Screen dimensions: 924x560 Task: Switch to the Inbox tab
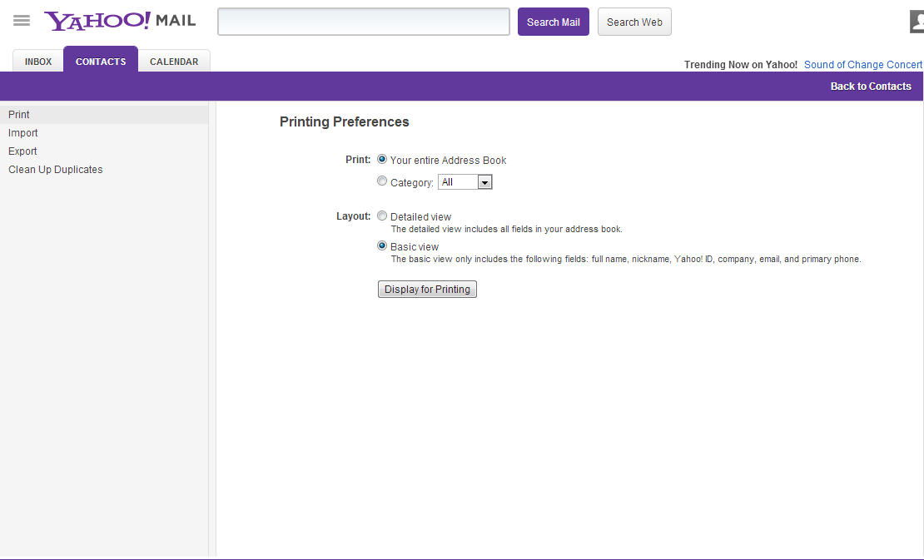38,62
